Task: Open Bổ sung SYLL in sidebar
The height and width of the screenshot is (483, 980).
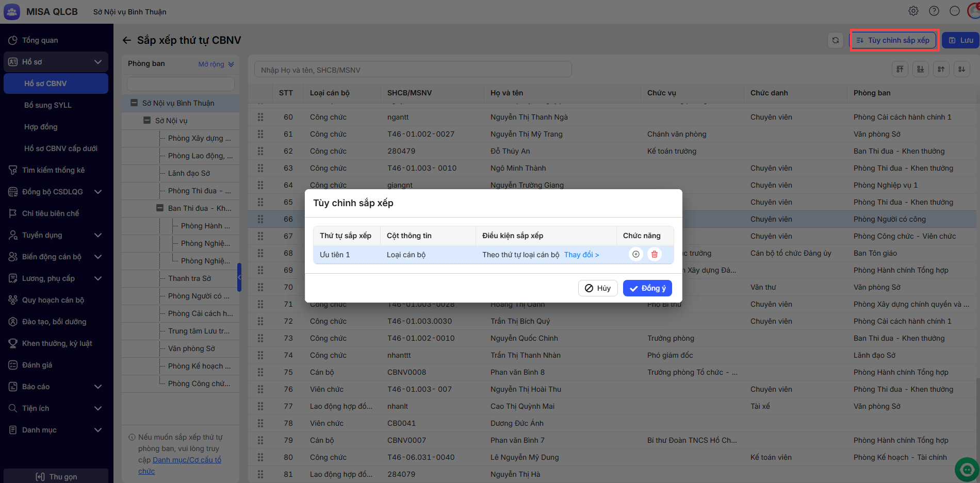Action: point(48,105)
